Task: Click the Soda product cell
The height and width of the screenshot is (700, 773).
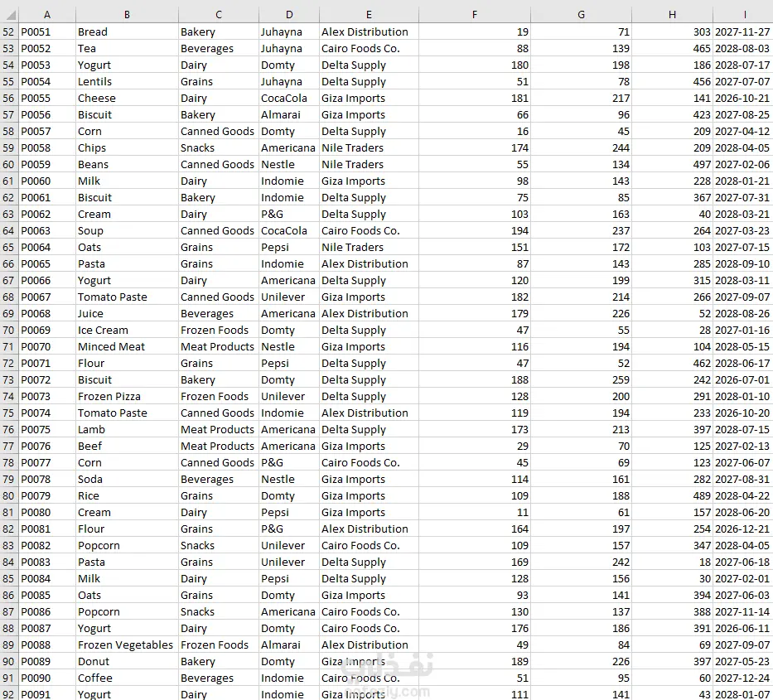Action: tap(128, 480)
